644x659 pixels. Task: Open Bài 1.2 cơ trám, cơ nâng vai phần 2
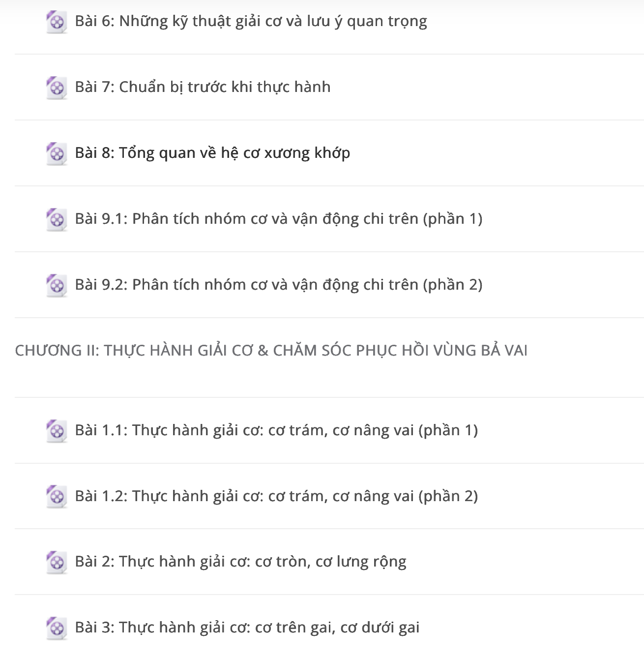tap(276, 496)
